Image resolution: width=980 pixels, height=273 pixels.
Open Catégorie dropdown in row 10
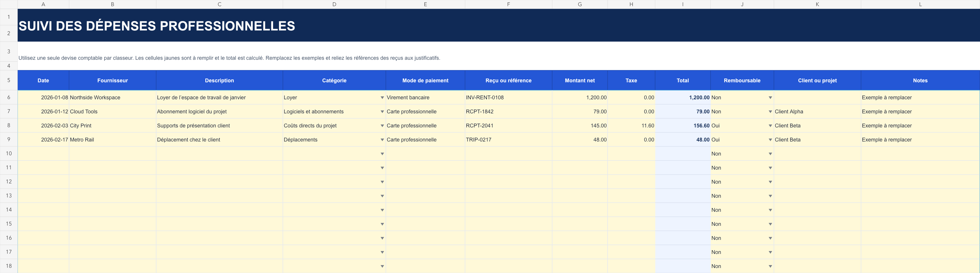pos(382,154)
